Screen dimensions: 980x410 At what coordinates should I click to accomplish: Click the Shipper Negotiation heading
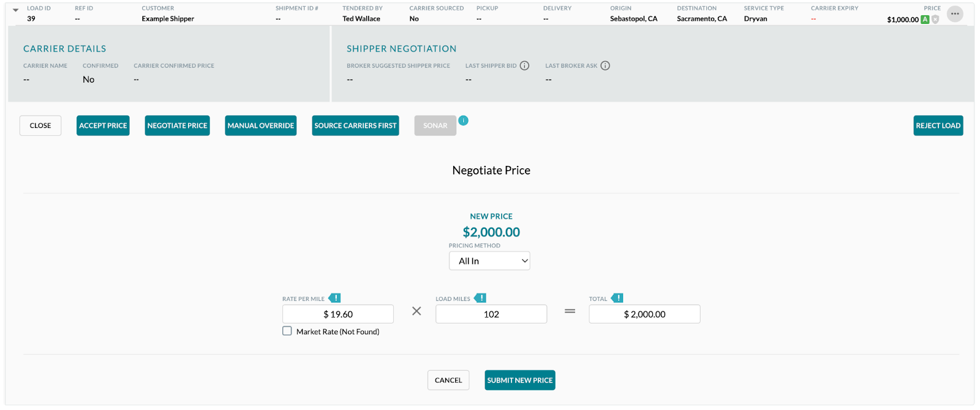(402, 48)
